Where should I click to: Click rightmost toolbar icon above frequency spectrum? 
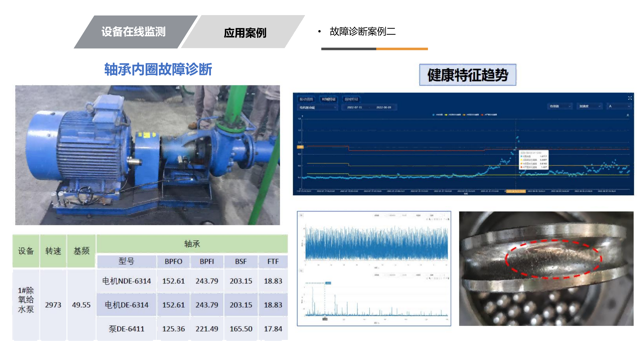coord(449,278)
